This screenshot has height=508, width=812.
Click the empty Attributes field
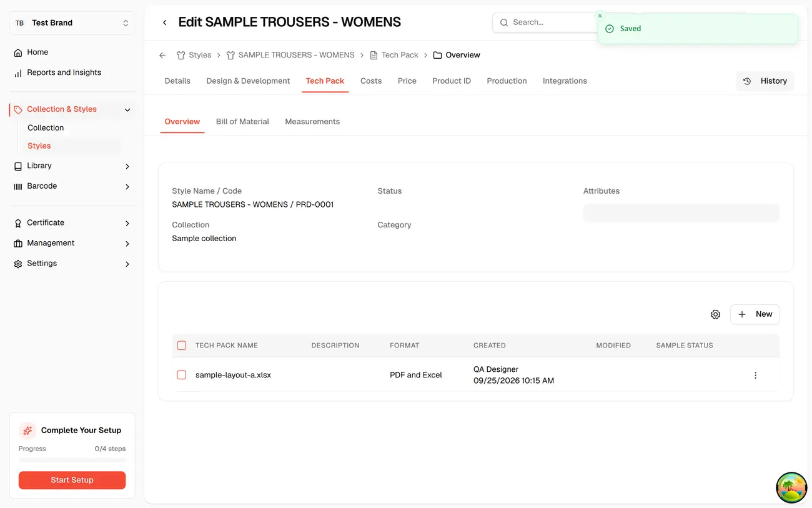[x=681, y=213]
